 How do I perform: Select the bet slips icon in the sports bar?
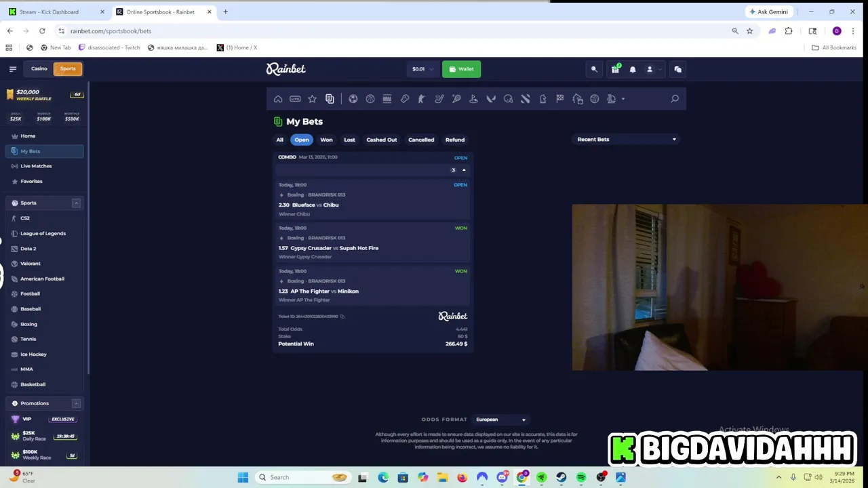330,99
